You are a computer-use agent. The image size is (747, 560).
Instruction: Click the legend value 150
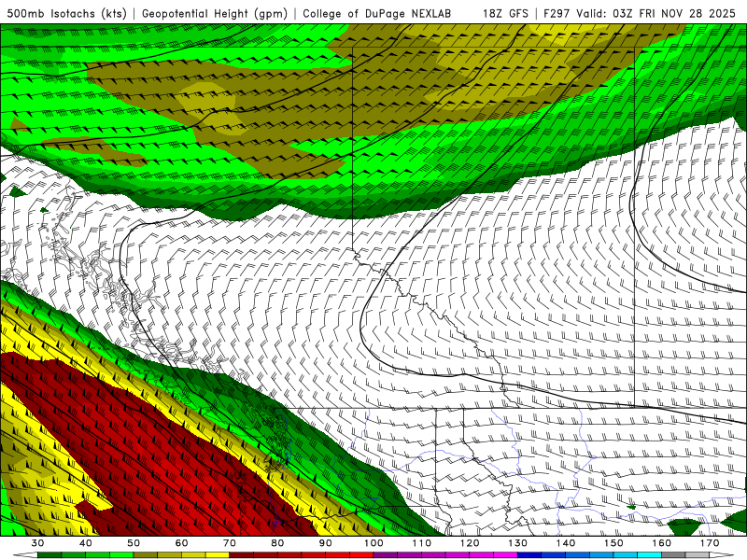pos(613,543)
